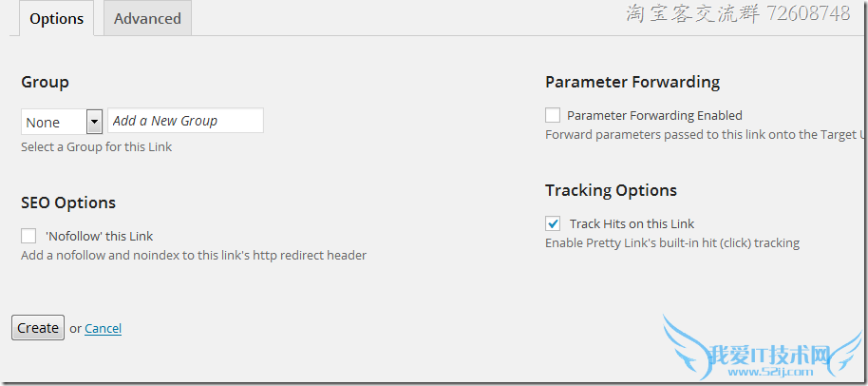Click the Select a Group help text
The height and width of the screenshot is (386, 868).
coord(97,147)
